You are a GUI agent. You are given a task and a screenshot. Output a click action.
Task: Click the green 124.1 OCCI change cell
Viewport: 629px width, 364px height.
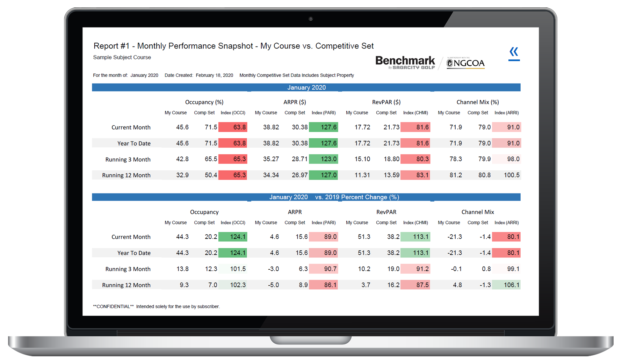click(x=233, y=236)
